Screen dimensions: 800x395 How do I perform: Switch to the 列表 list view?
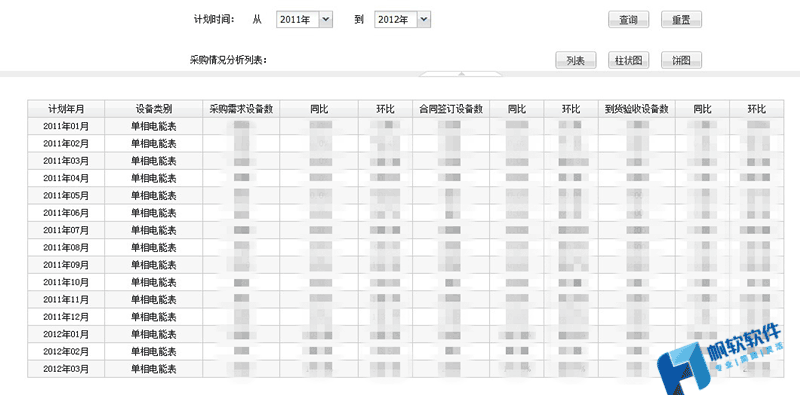click(576, 60)
